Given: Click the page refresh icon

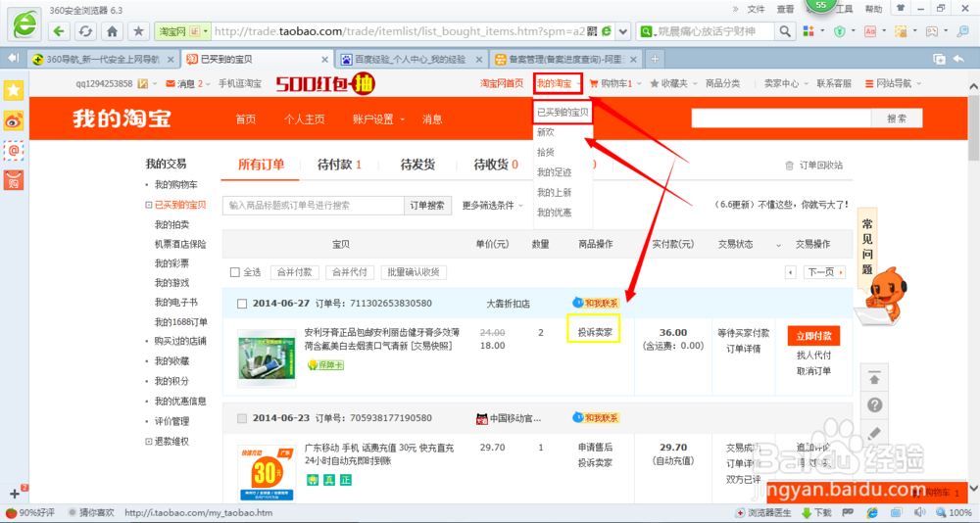Looking at the screenshot, I should coord(85,30).
